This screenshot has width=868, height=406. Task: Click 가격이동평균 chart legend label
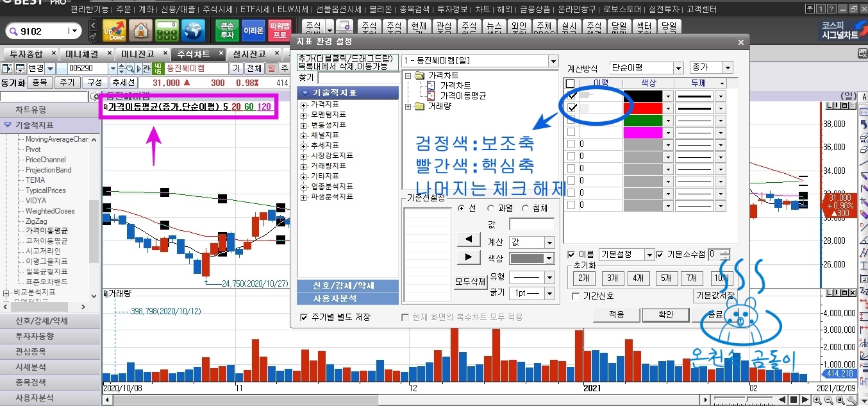(x=163, y=106)
